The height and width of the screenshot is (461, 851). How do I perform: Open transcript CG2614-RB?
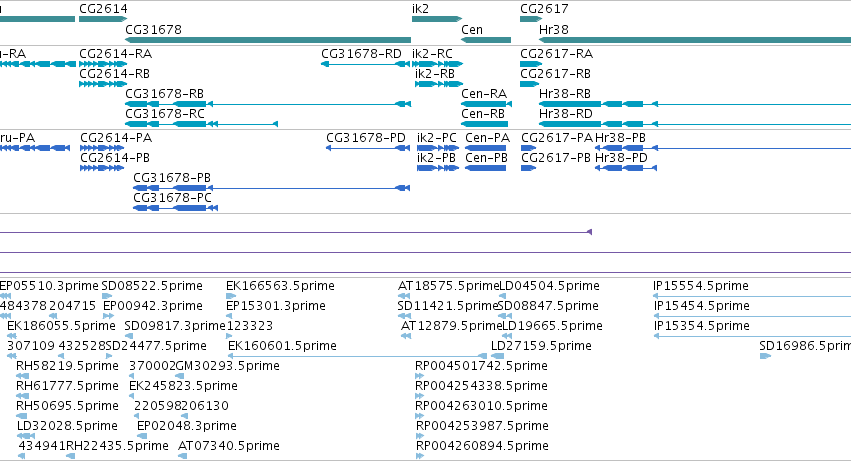coord(115,73)
